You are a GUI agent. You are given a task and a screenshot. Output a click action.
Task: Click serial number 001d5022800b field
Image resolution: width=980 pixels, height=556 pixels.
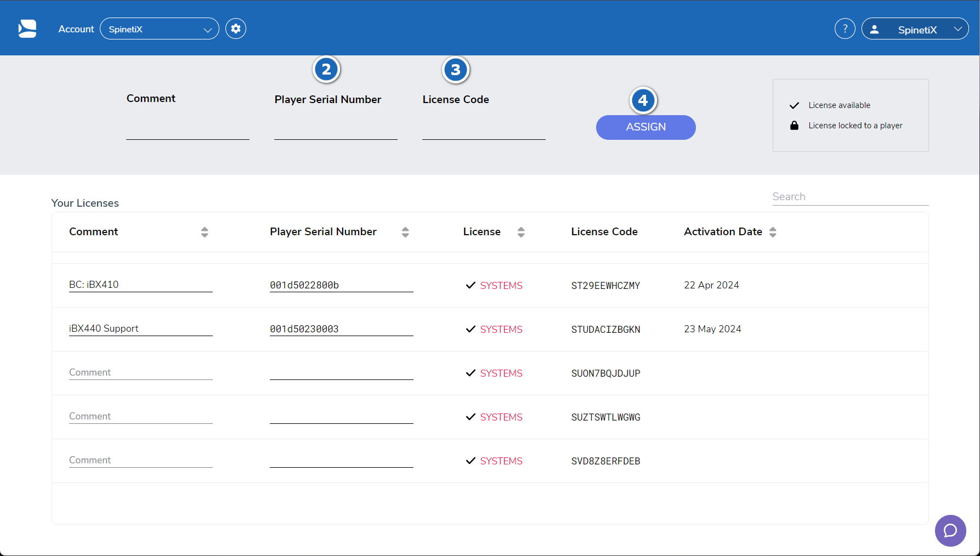[x=342, y=285]
